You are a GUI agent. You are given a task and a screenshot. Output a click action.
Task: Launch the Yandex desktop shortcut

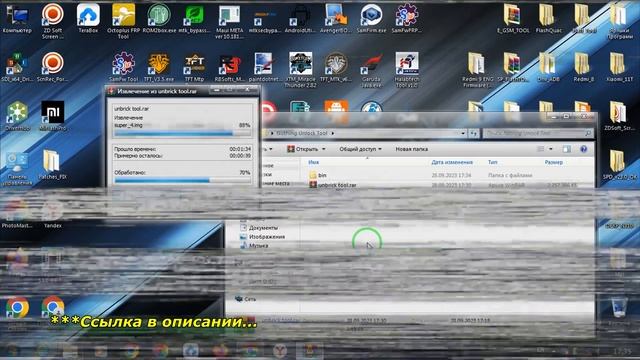click(53, 214)
